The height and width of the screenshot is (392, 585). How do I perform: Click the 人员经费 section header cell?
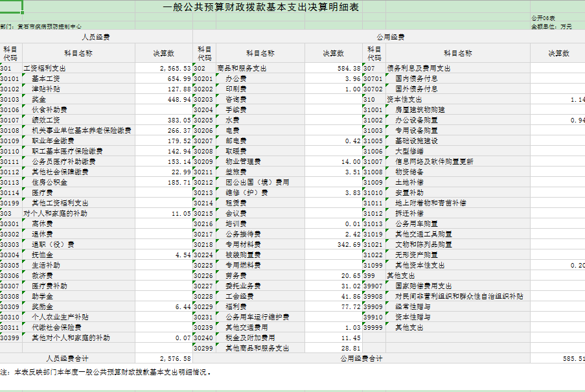(96, 38)
